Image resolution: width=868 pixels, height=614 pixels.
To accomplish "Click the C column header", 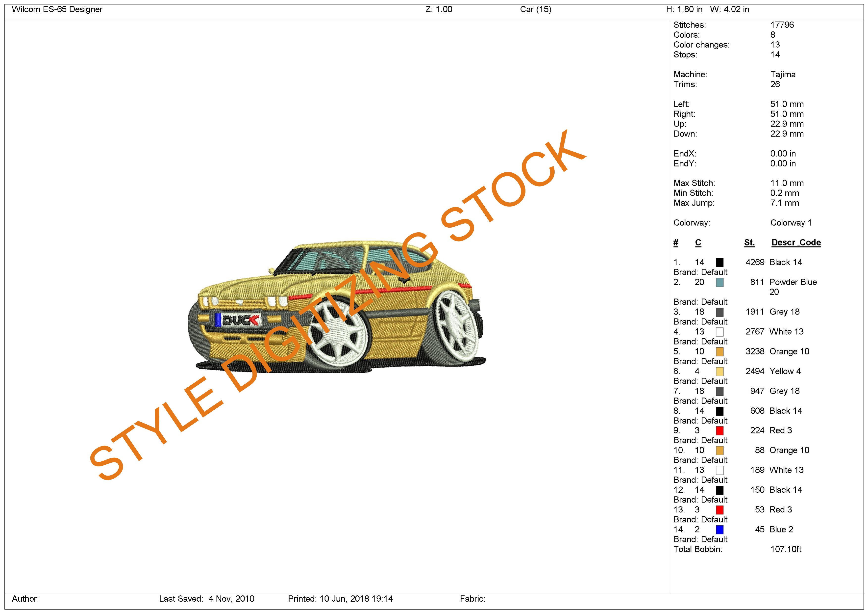I will [698, 242].
